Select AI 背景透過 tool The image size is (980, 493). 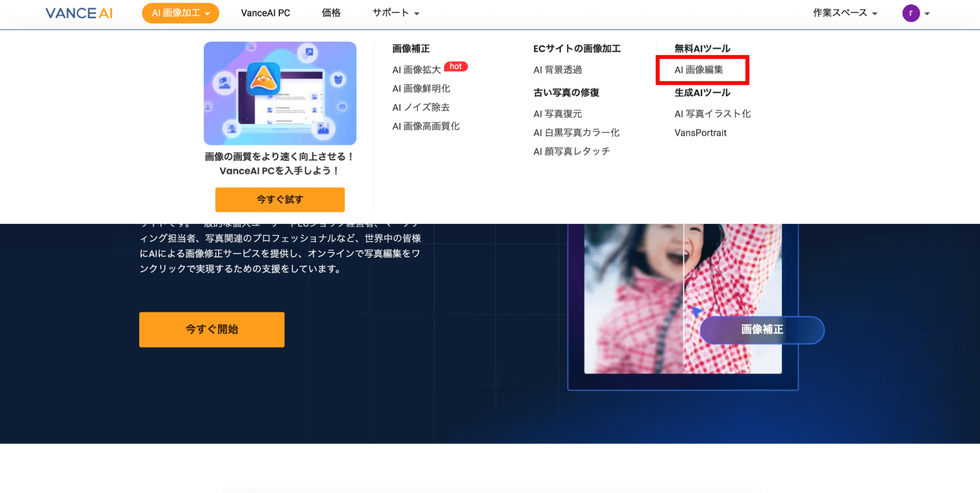click(x=557, y=70)
